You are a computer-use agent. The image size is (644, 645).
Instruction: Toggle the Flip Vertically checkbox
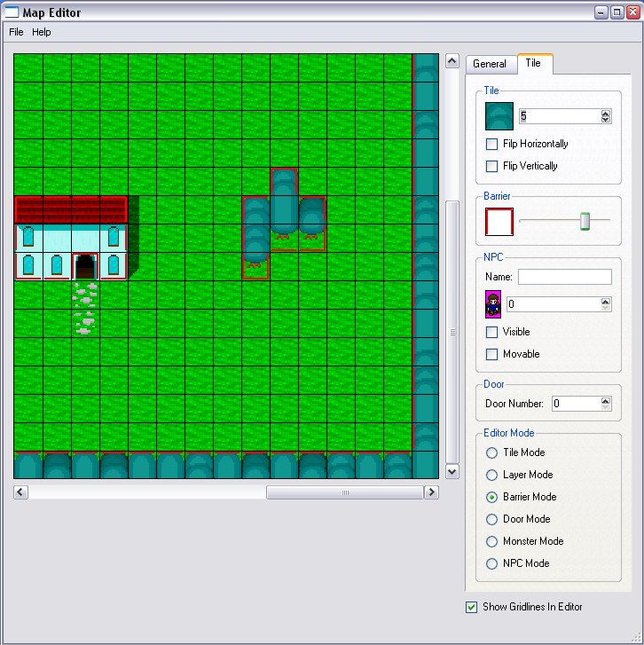click(x=492, y=166)
